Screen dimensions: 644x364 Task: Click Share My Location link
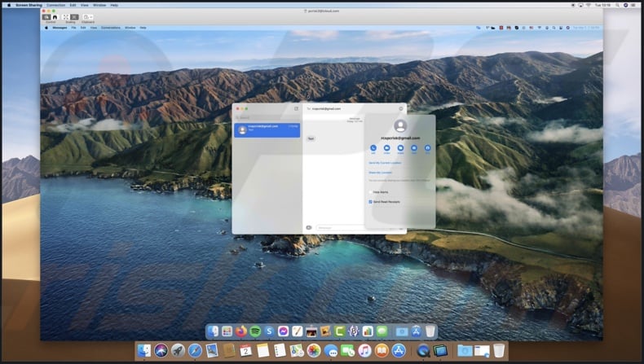click(x=380, y=173)
